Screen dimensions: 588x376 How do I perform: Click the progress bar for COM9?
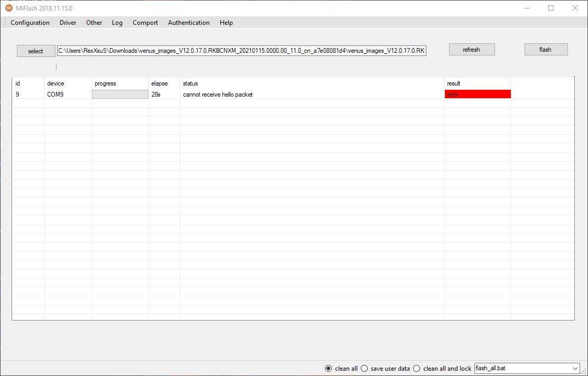[120, 95]
